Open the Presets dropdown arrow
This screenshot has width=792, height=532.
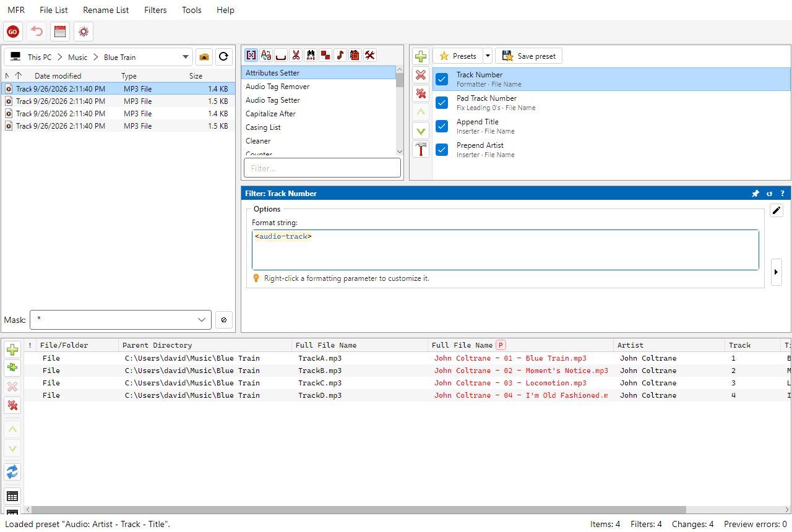[488, 56]
